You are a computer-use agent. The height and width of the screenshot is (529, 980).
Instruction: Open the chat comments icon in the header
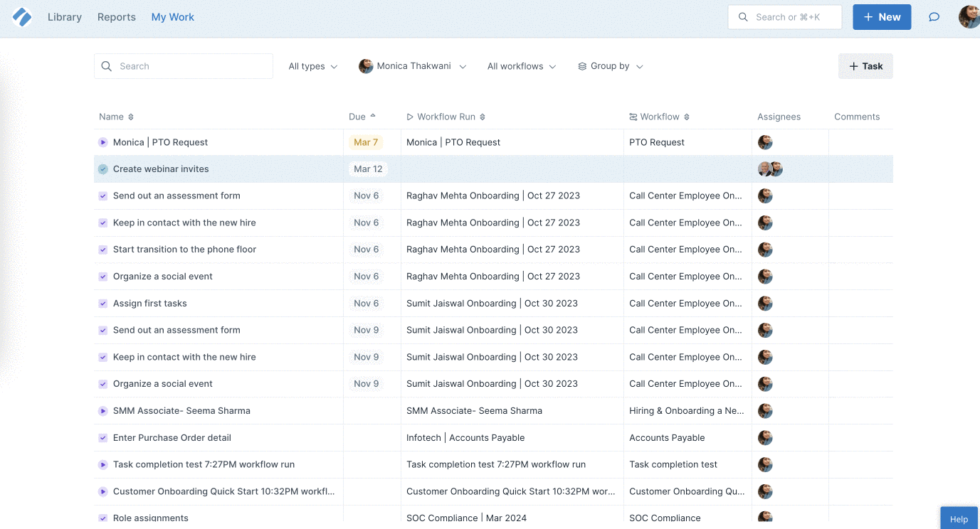pyautogui.click(x=934, y=17)
